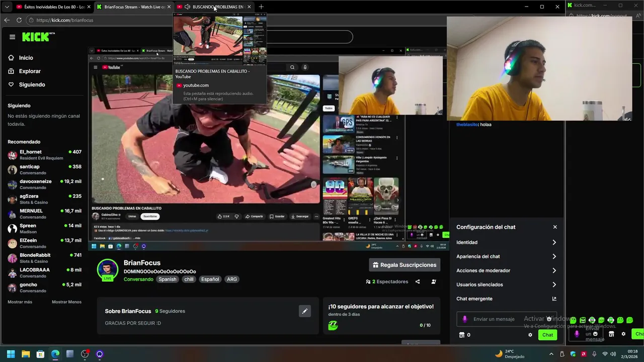Open recommended channel santicap
This screenshot has height=362, width=644.
44,169
